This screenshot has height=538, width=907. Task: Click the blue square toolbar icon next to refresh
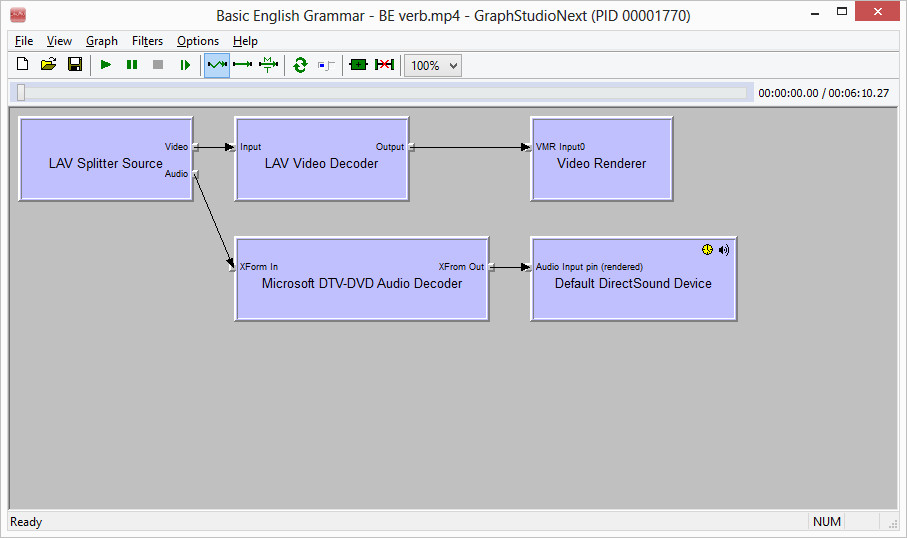(x=326, y=65)
